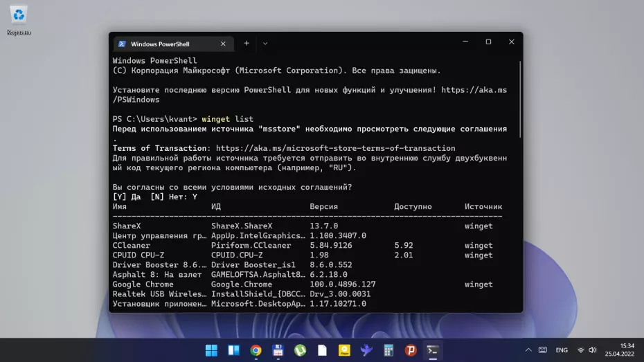644x362 pixels.
Task: Click the '[Y] Да [N] Нет: Y' prompt line
Action: (155, 197)
